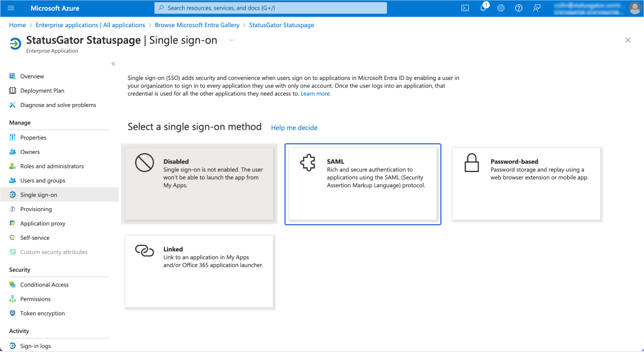This screenshot has width=644, height=352.
Task: Select the Linked sign-on method card
Action: [x=199, y=272]
